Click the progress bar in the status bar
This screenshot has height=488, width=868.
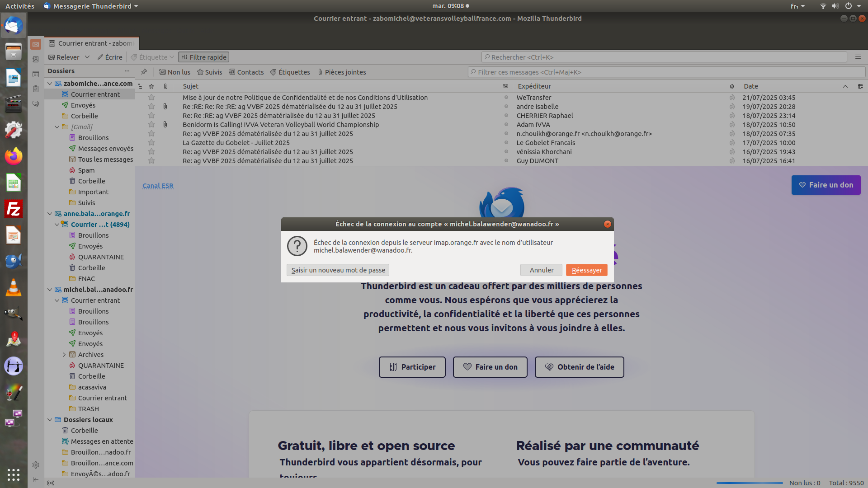749,483
